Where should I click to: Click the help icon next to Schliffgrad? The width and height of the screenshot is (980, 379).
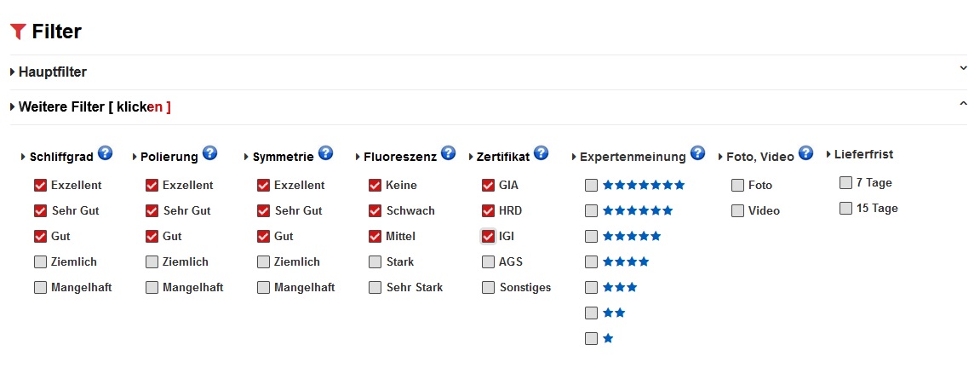tap(106, 154)
